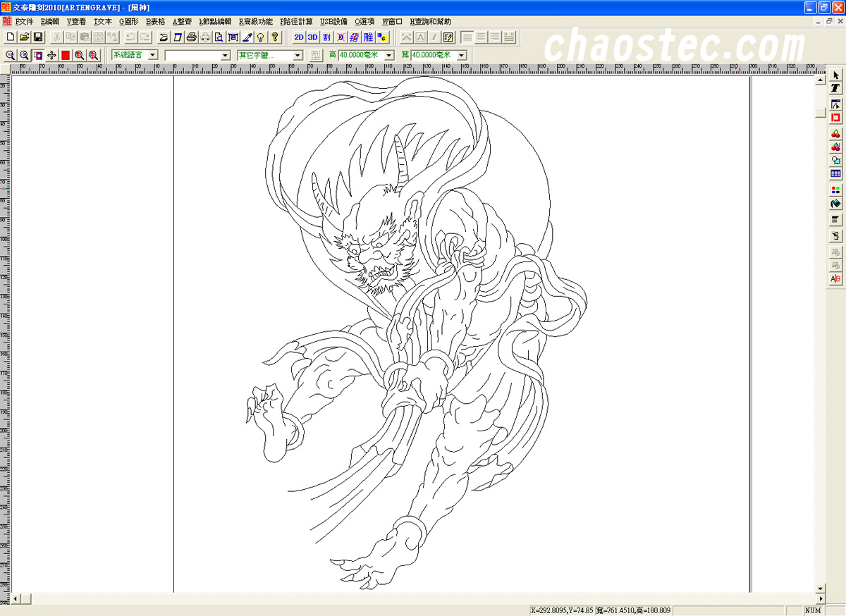Open the USB設備 device menu
This screenshot has height=616, width=846.
point(333,22)
